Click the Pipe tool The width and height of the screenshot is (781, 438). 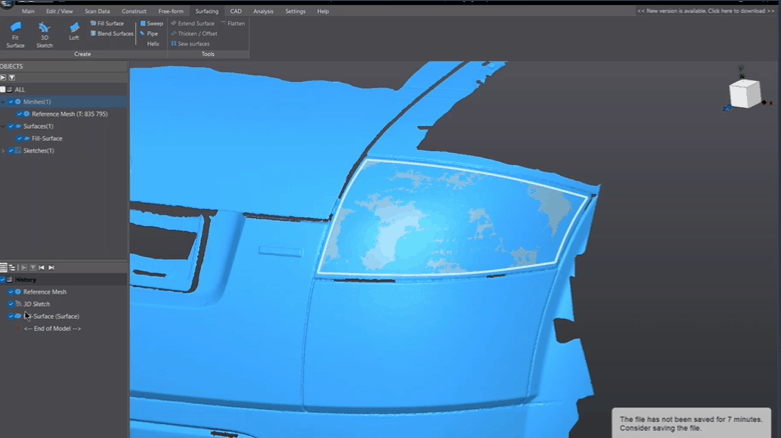[150, 33]
